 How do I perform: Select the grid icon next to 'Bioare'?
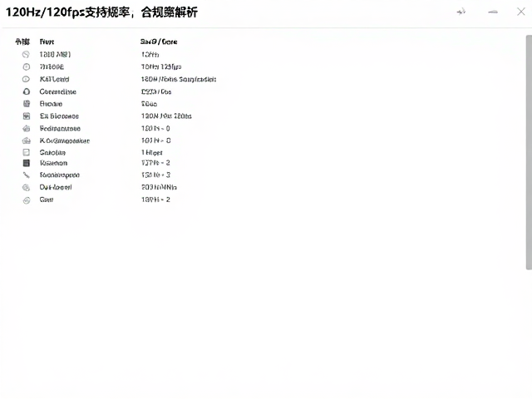tap(27, 104)
